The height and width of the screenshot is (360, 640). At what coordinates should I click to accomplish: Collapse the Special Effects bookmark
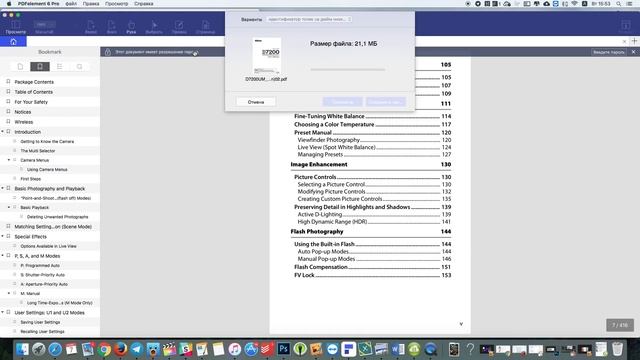coord(2,236)
